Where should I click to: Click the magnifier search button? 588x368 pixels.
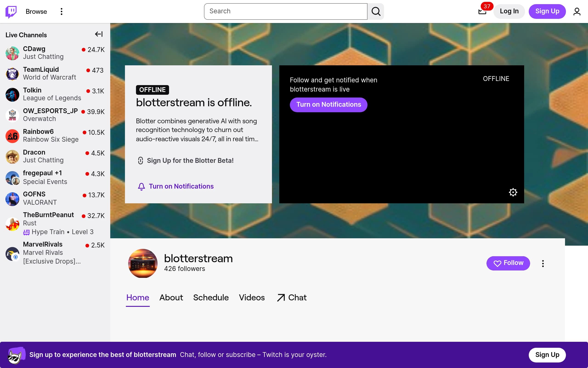pos(376,11)
